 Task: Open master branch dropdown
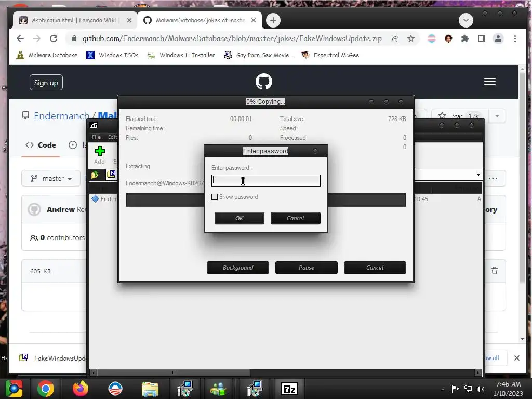pos(51,179)
